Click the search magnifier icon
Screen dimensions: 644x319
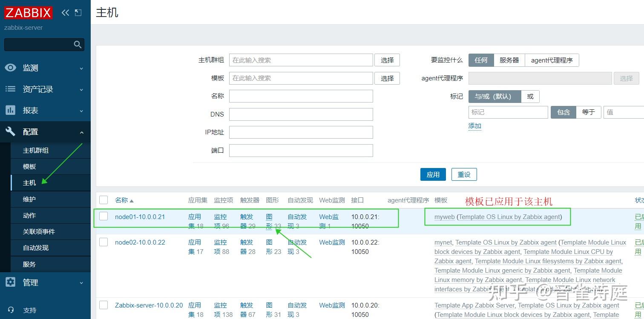[x=78, y=44]
